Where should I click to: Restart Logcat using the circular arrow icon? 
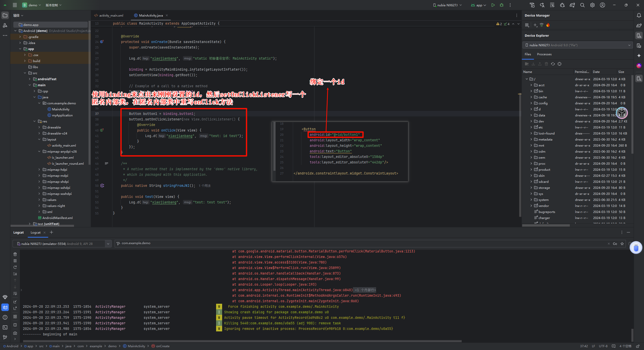click(15, 267)
